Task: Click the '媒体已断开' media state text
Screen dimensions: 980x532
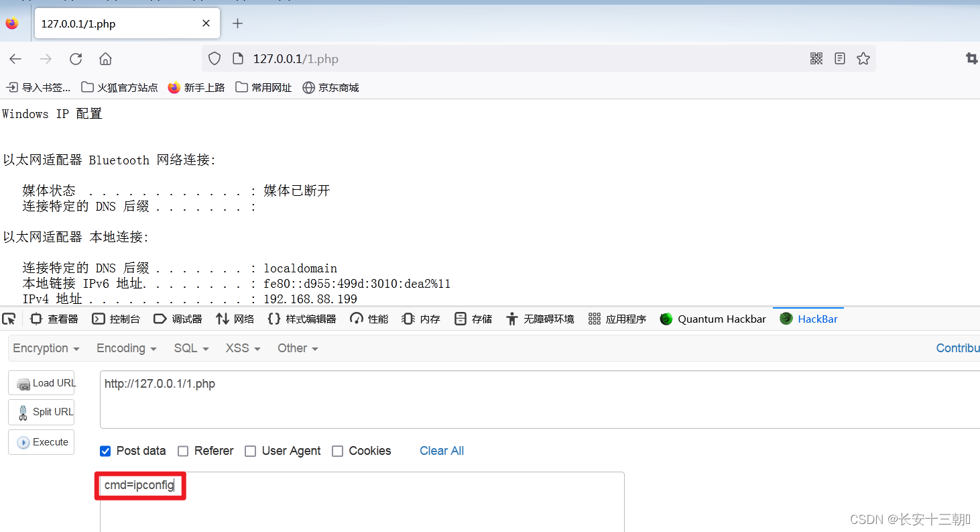Action: [x=297, y=191]
